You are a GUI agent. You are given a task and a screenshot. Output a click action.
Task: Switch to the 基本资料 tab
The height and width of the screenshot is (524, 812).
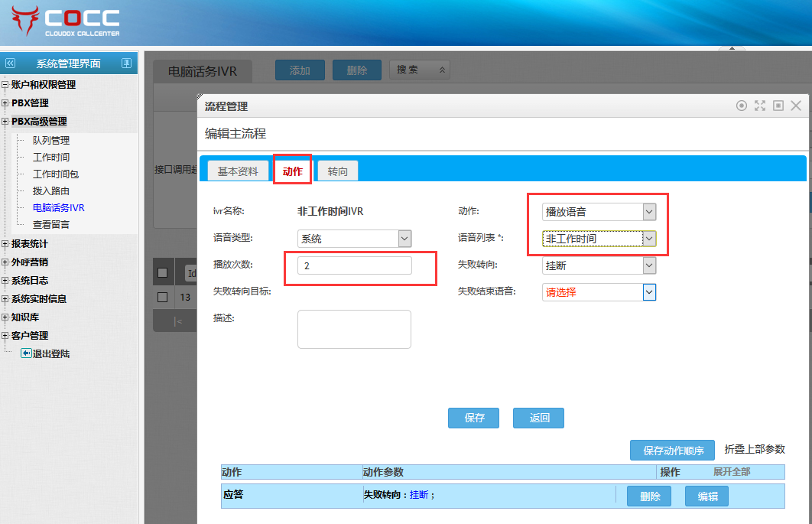tap(238, 171)
